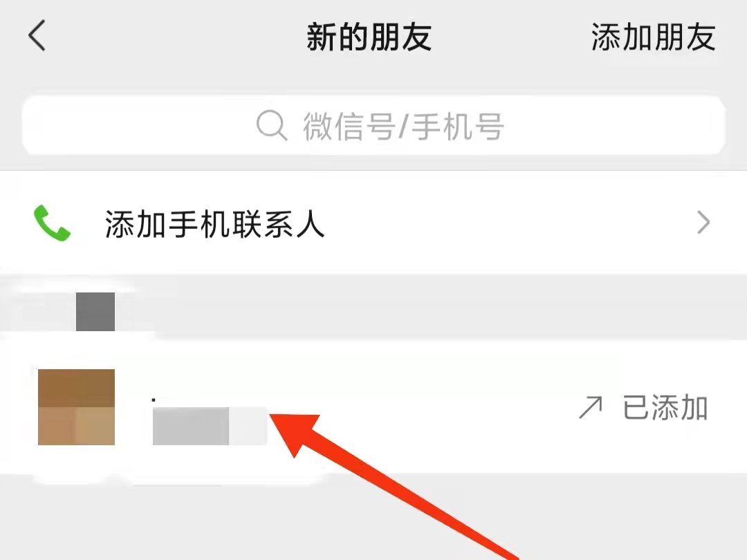
Task: Tap the green phone icon
Action: click(52, 223)
